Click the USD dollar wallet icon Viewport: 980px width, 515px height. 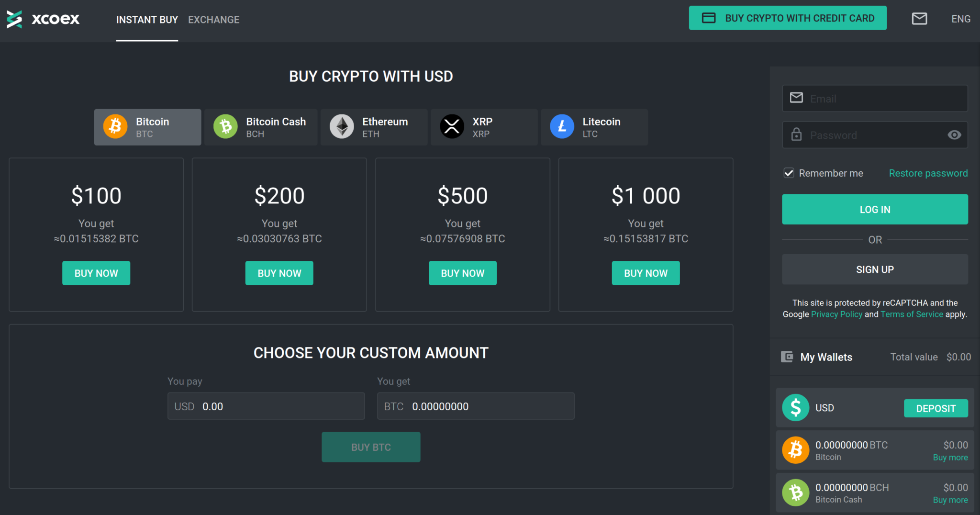pyautogui.click(x=795, y=408)
